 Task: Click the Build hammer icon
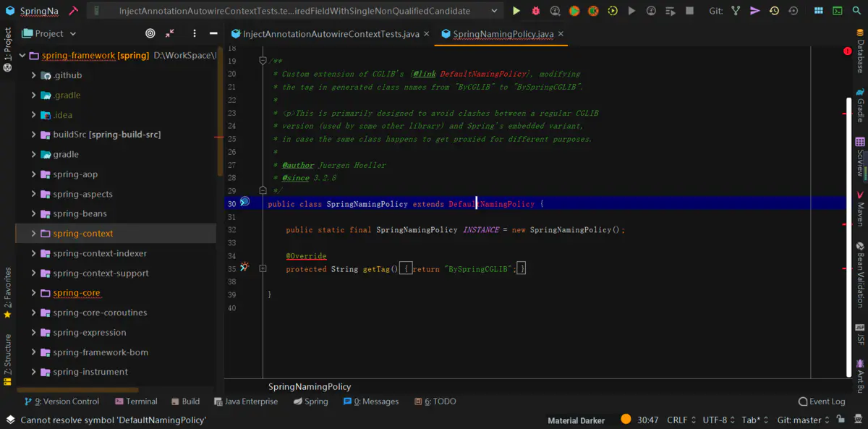point(73,11)
